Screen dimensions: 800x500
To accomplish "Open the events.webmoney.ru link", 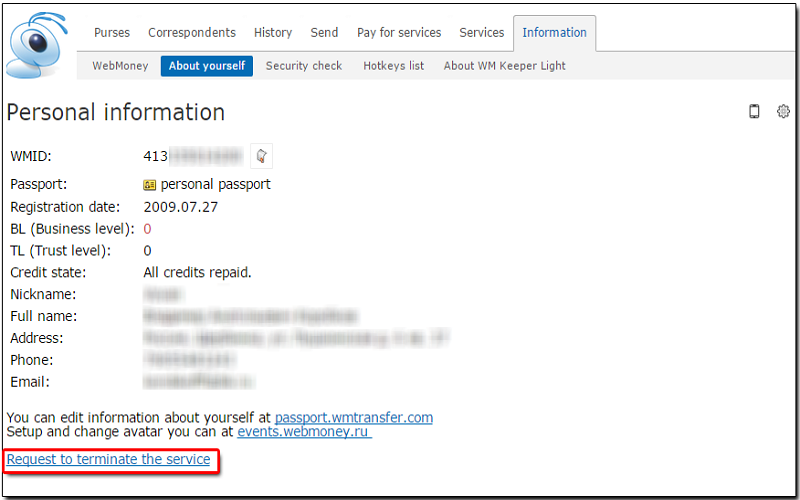I will point(305,432).
